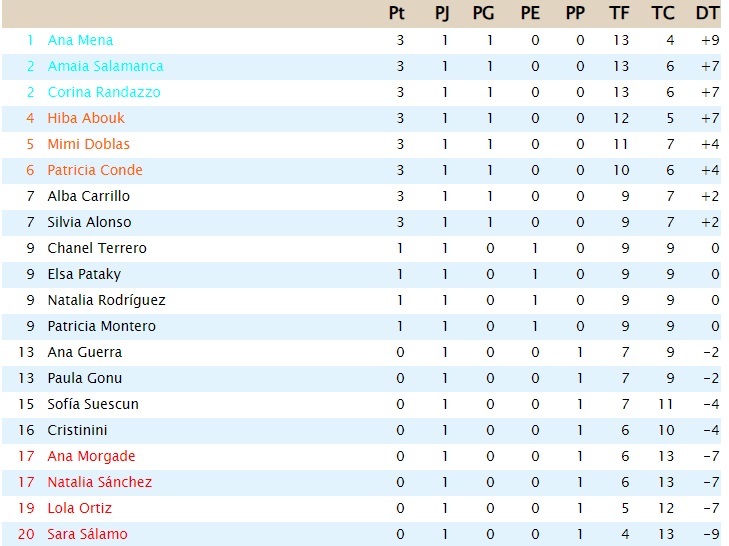This screenshot has height=546, width=729.
Task: Select the Patricia Conde name
Action: click(x=95, y=171)
